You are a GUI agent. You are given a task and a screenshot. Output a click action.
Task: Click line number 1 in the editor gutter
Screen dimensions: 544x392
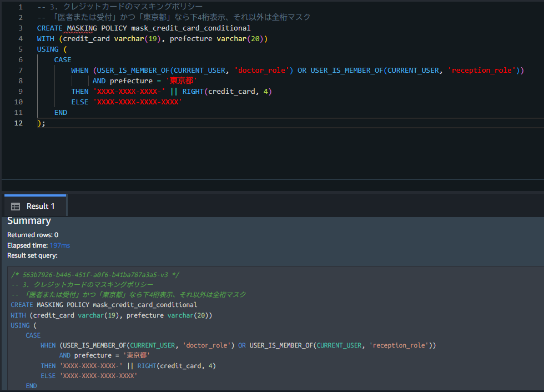[x=21, y=7]
